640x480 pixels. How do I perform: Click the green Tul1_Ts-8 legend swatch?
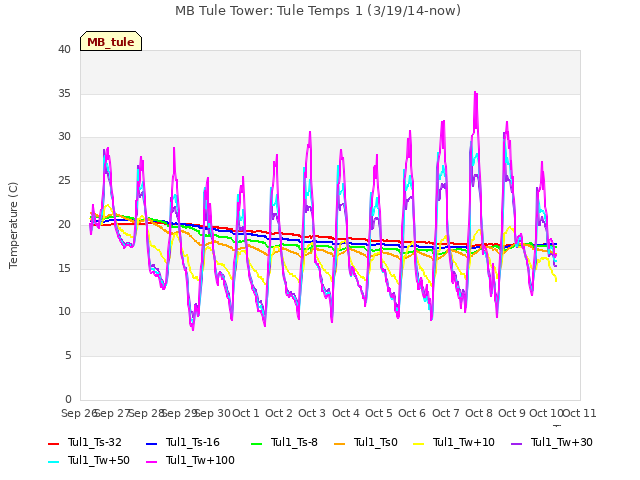click(x=256, y=443)
